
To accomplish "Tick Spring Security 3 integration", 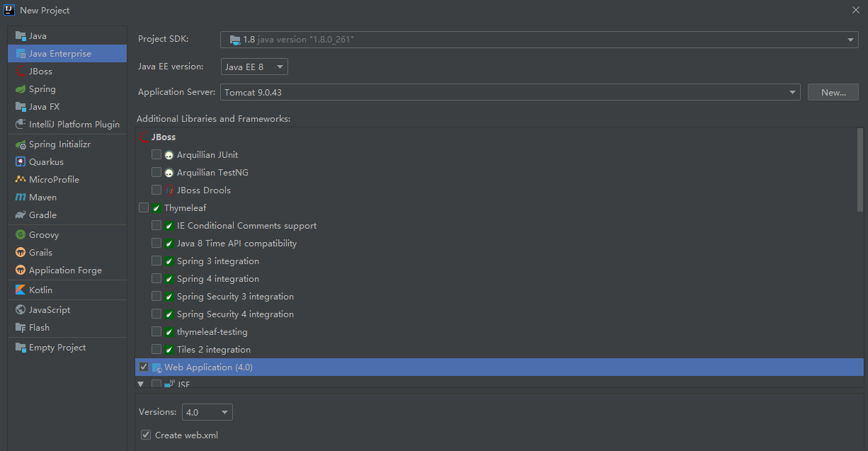I will tap(156, 296).
